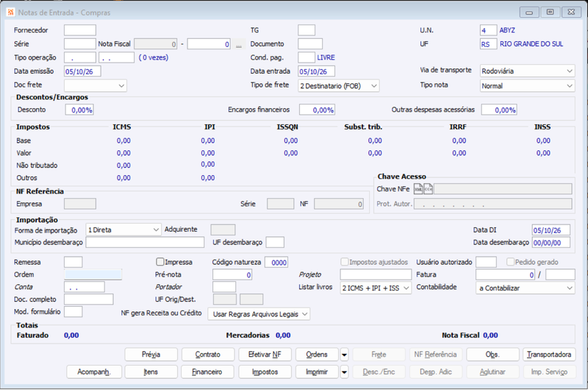Open the arrow menu beside the Imprimir button
The image size is (588, 390).
point(344,372)
